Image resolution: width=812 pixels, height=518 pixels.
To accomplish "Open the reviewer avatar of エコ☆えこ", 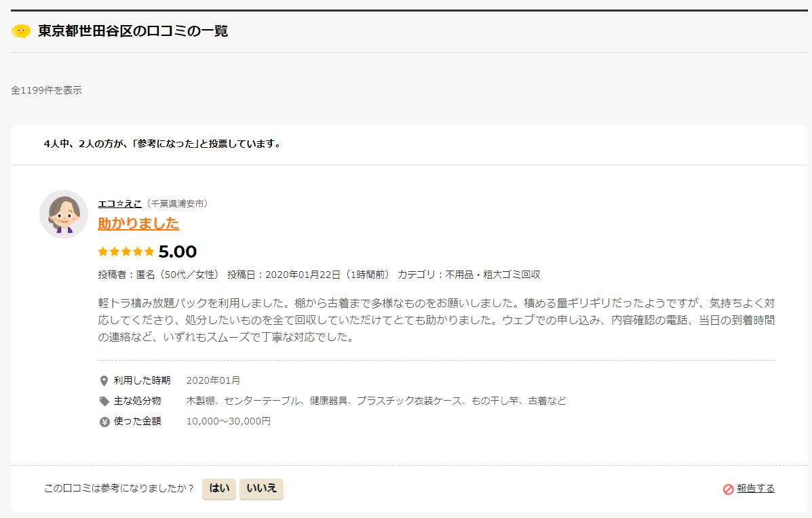I will (x=64, y=214).
